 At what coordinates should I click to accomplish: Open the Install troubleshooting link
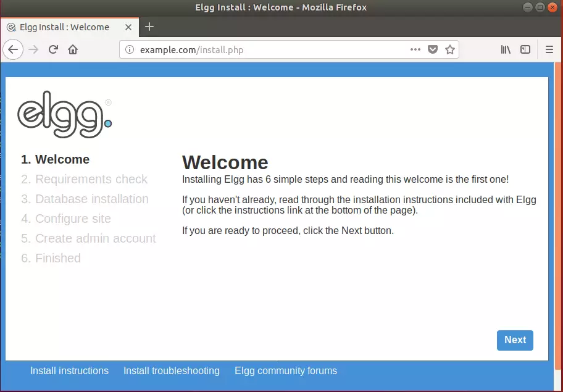pyautogui.click(x=172, y=370)
